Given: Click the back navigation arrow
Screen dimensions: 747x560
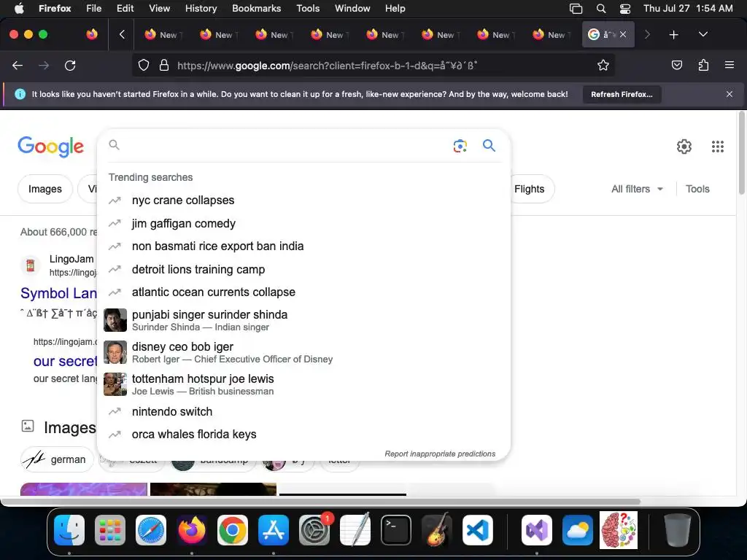Looking at the screenshot, I should point(18,65).
